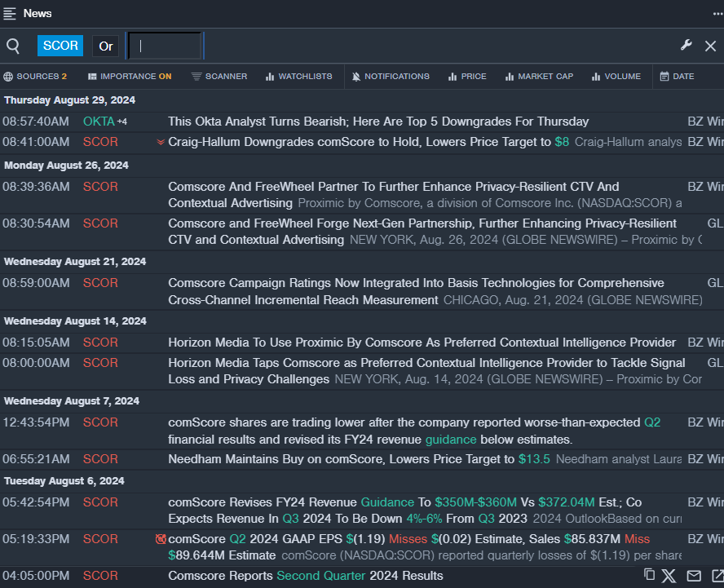Image resolution: width=724 pixels, height=588 pixels.
Task: Open the Scanner filter
Action: pos(219,77)
